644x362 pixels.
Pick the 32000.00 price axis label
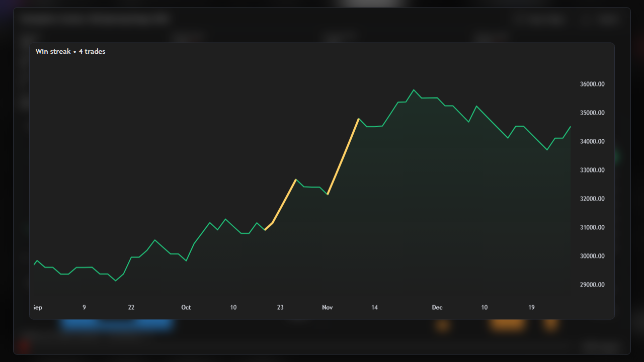point(592,199)
